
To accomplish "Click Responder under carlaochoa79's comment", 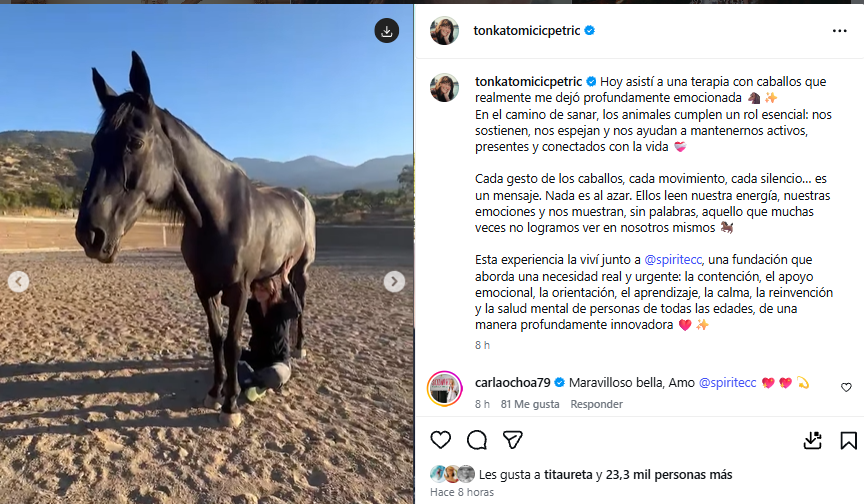I will coord(596,404).
